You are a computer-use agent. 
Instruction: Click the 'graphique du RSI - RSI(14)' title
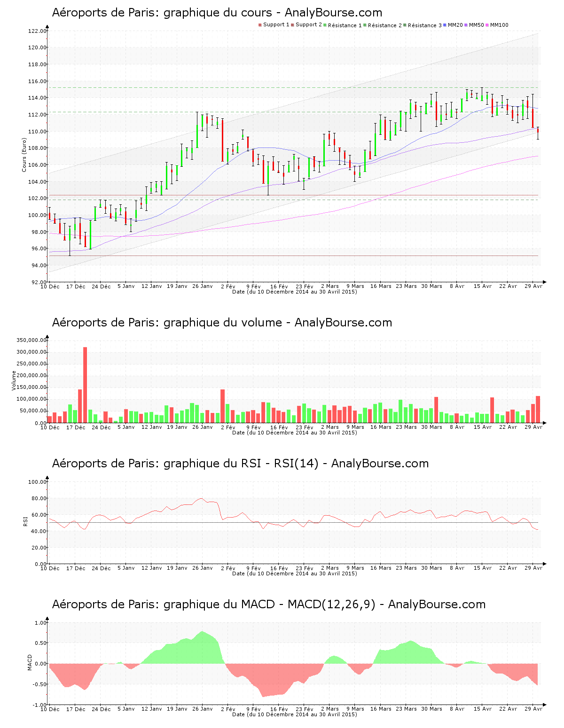[240, 464]
